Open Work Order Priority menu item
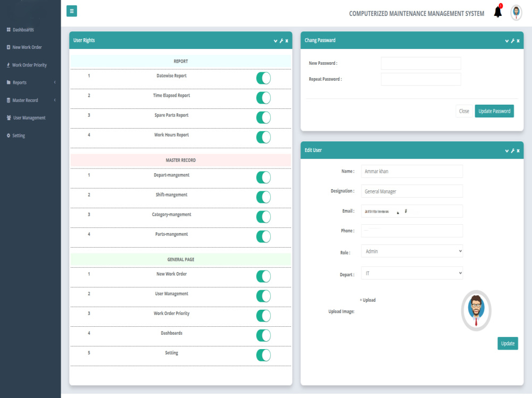The width and height of the screenshot is (532, 398). tap(29, 65)
